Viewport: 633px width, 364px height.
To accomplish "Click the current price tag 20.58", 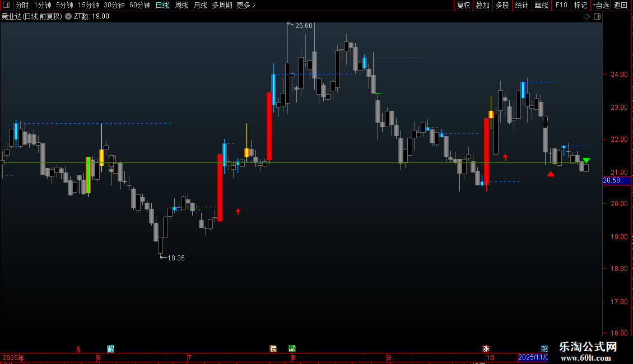I will [616, 180].
